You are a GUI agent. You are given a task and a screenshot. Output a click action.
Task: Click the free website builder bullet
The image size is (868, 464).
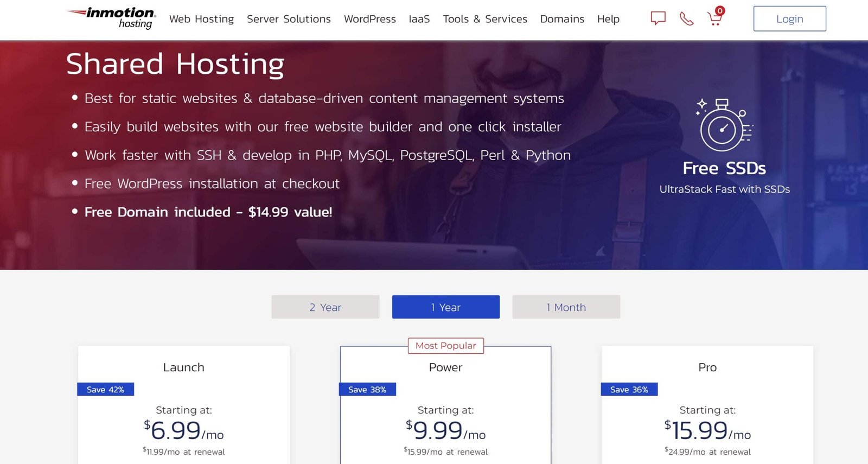323,127
